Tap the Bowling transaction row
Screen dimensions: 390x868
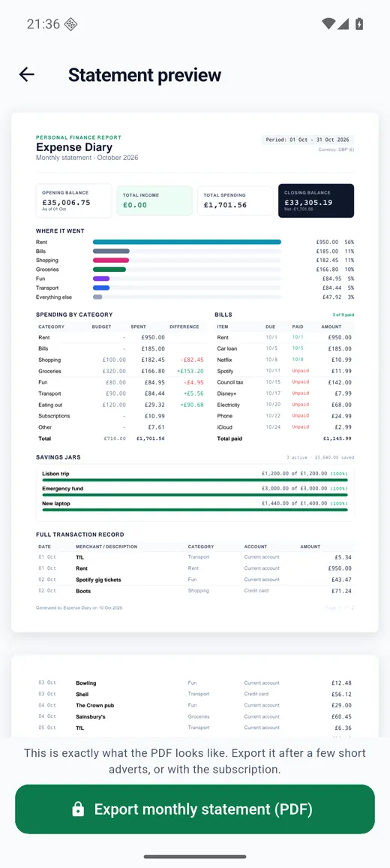[x=195, y=683]
